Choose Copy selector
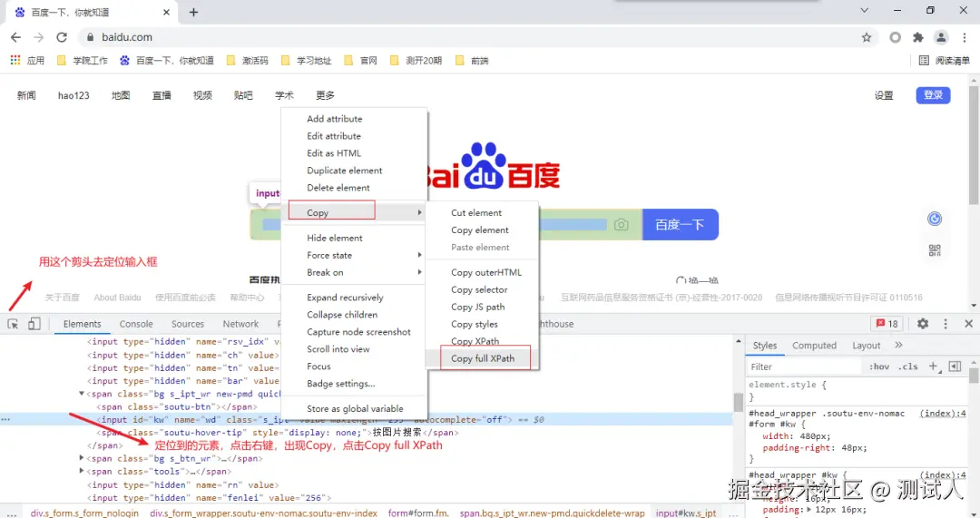 (x=483, y=290)
